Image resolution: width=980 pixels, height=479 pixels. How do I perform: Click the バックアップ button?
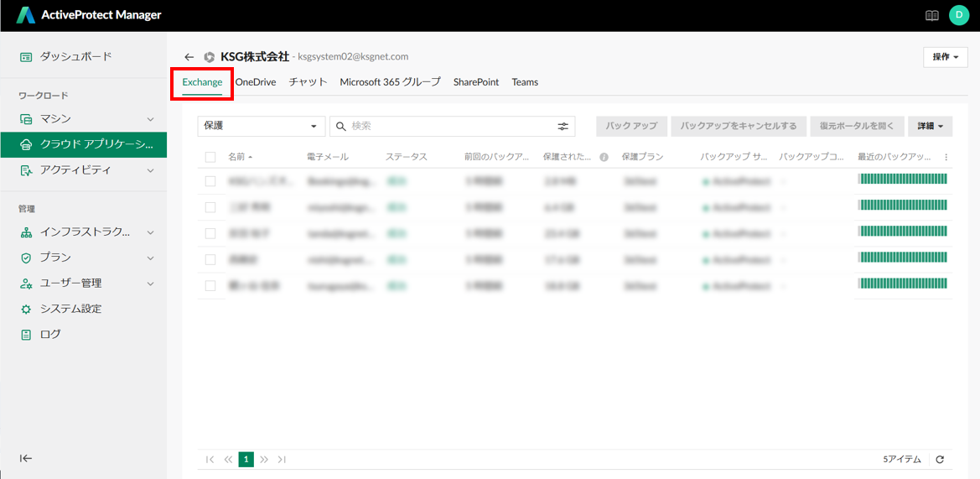coord(632,127)
